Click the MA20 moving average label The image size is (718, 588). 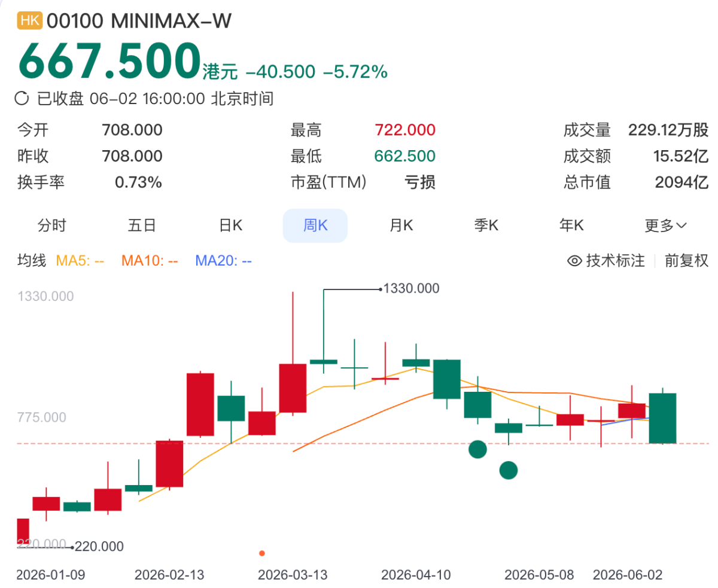224,261
